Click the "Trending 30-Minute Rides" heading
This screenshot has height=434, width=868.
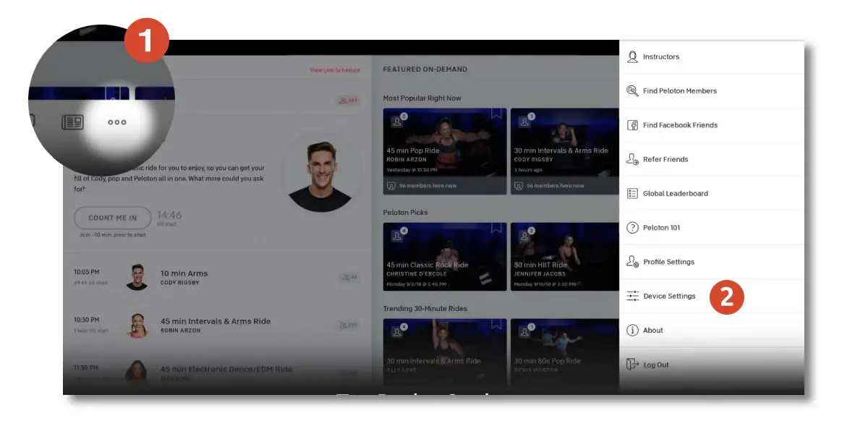pos(425,309)
